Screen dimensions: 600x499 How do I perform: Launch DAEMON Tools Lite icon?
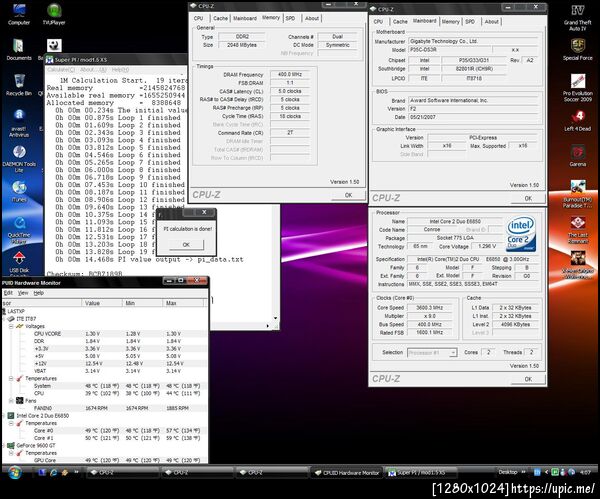pos(18,158)
